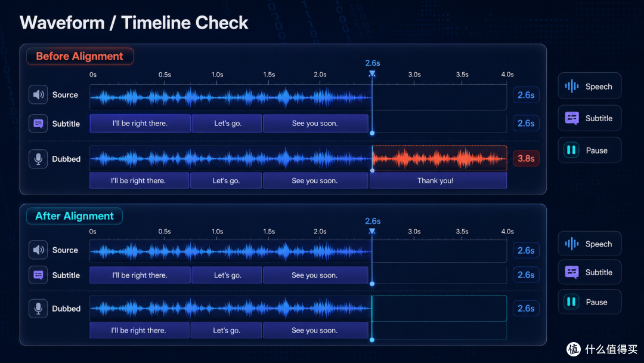
Task: Click Subtitle 2.6s duration badge in After Alignment
Action: 526,275
